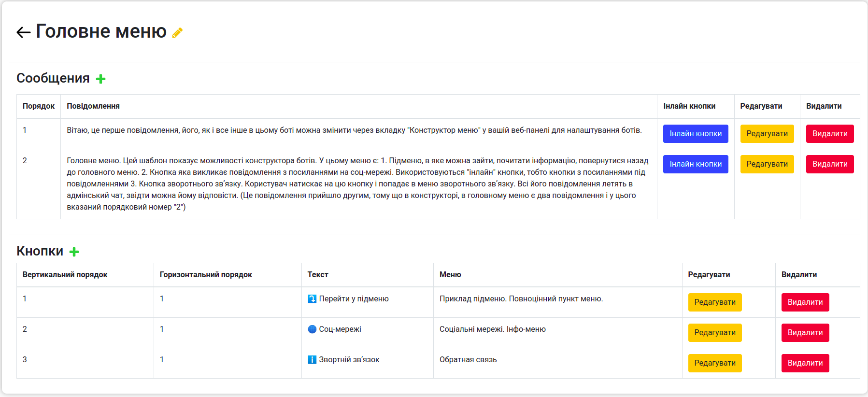The height and width of the screenshot is (397, 868).
Task: Click the info emoji beside Зворотній зв'язок
Action: coord(312,360)
